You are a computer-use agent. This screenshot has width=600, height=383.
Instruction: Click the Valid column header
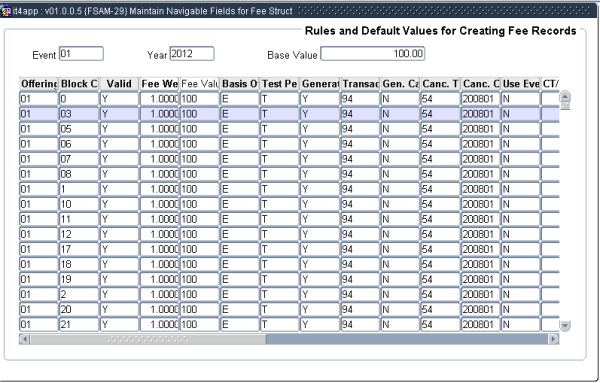pyautogui.click(x=119, y=84)
